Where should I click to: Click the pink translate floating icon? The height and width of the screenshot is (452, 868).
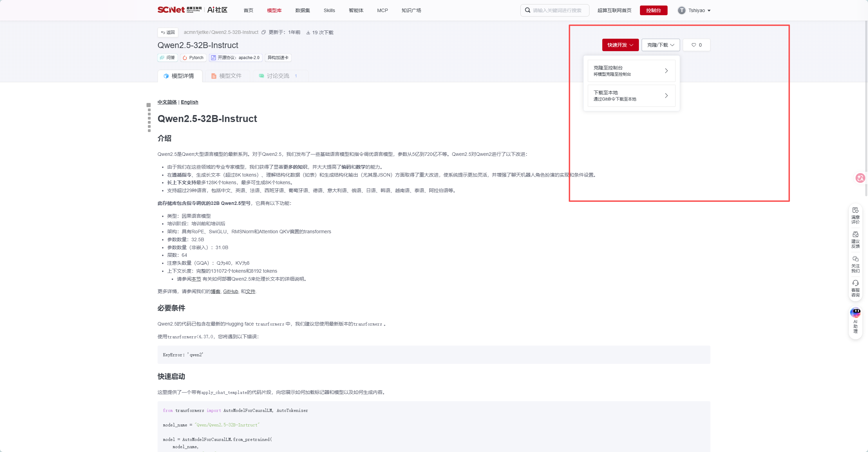pos(860,178)
